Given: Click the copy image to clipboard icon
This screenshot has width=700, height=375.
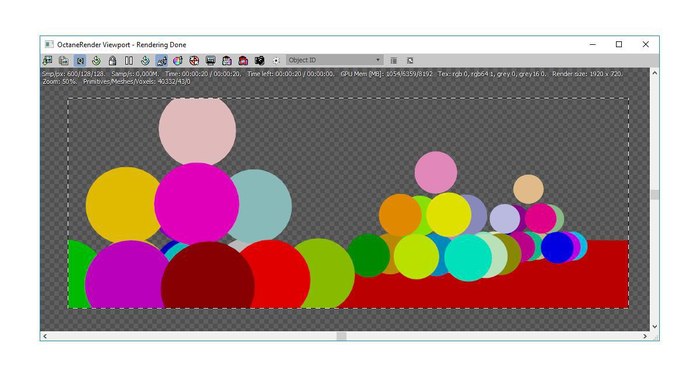Looking at the screenshot, I should coord(63,60).
